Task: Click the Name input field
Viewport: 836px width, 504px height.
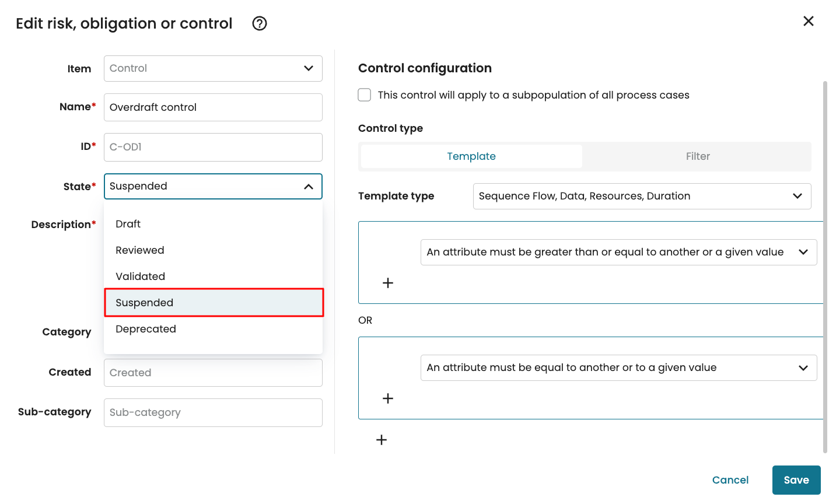Action: [x=213, y=107]
